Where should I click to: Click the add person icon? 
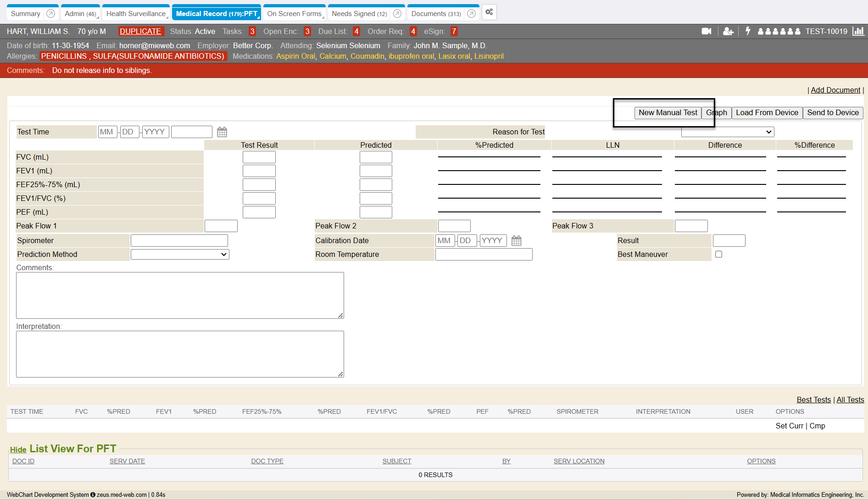(728, 31)
